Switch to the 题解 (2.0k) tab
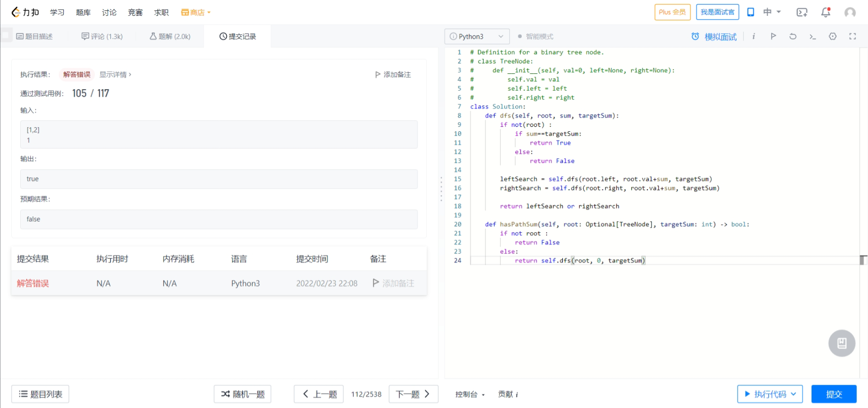The image size is (868, 408). coord(170,36)
